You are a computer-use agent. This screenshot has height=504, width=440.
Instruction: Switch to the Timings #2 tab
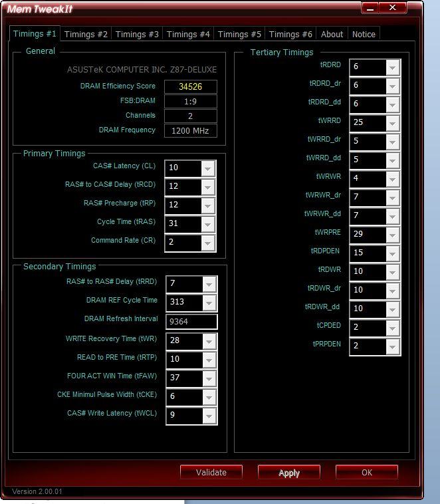pyautogui.click(x=86, y=34)
